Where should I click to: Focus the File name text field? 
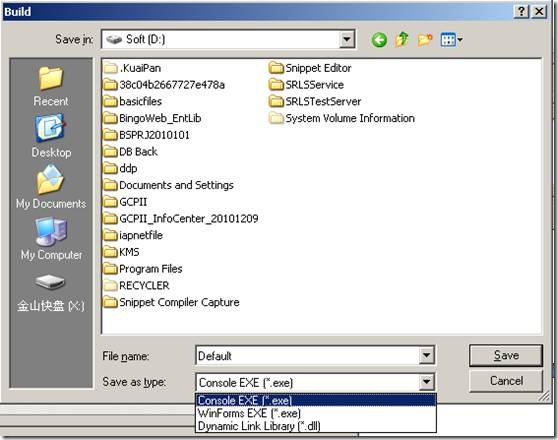(x=307, y=355)
